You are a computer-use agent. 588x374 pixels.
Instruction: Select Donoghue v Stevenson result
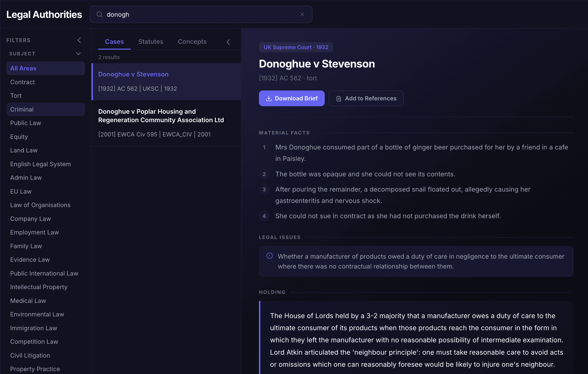point(166,82)
